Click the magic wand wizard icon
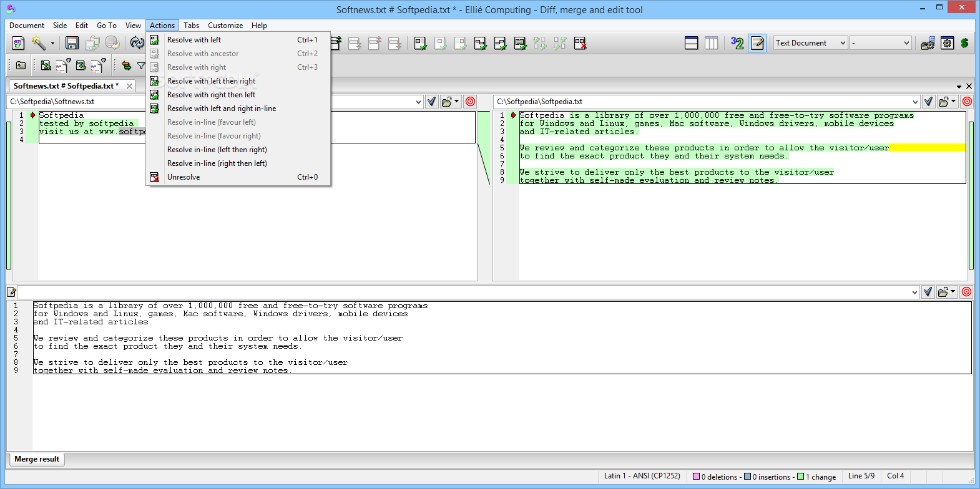Image resolution: width=980 pixels, height=489 pixels. coord(38,43)
